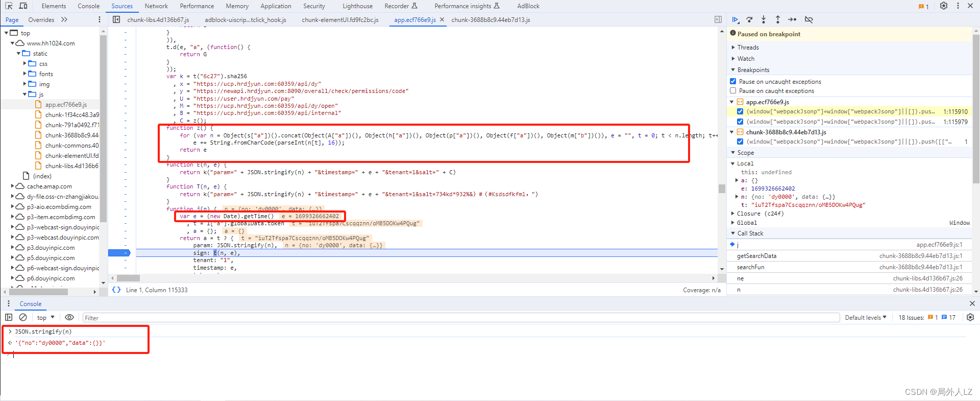Resume script execution
980x401 pixels.
pos(735,19)
